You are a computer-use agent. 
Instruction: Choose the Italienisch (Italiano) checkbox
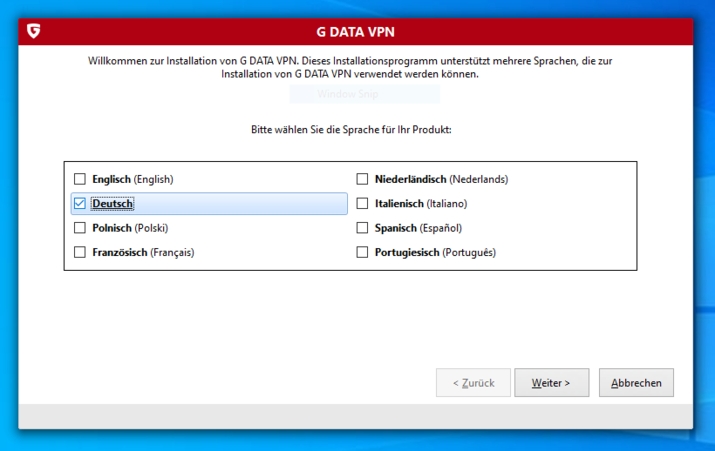[362, 203]
